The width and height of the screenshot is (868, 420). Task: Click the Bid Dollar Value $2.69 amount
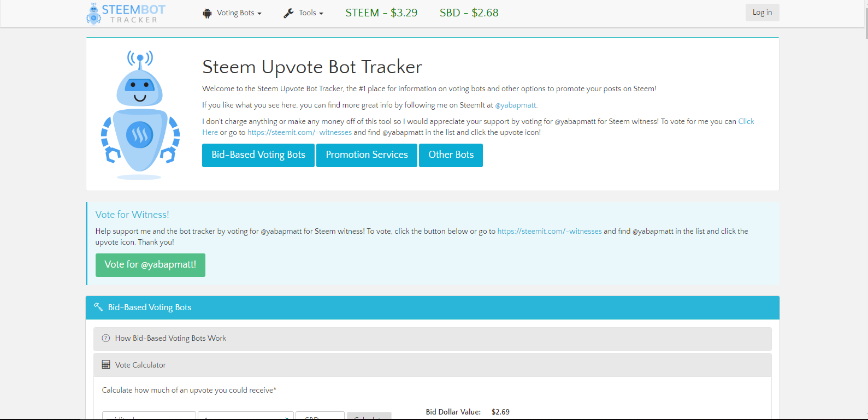pyautogui.click(x=500, y=412)
